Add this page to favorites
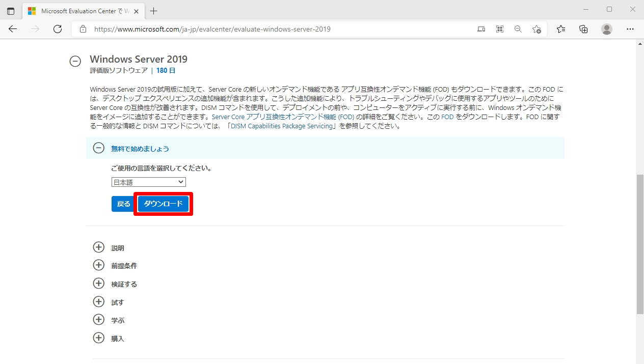The height and width of the screenshot is (364, 644). 536,29
